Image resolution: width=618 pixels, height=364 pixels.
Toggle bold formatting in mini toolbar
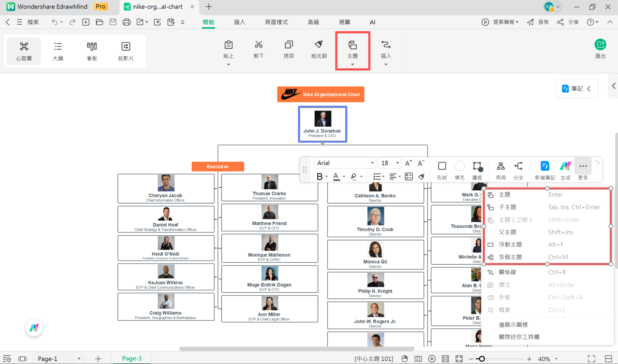(x=320, y=177)
